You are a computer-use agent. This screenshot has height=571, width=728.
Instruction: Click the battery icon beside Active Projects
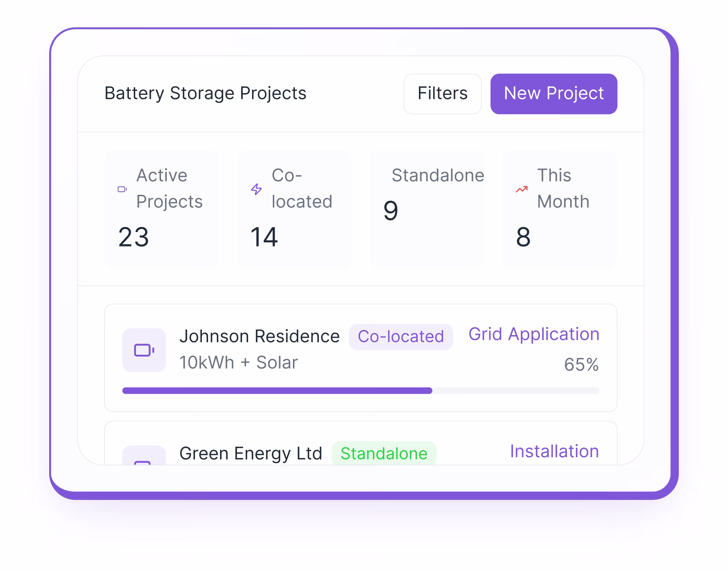click(122, 189)
